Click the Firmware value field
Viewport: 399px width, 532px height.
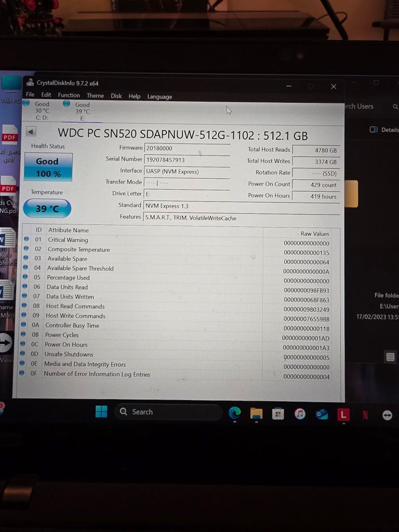[186, 148]
